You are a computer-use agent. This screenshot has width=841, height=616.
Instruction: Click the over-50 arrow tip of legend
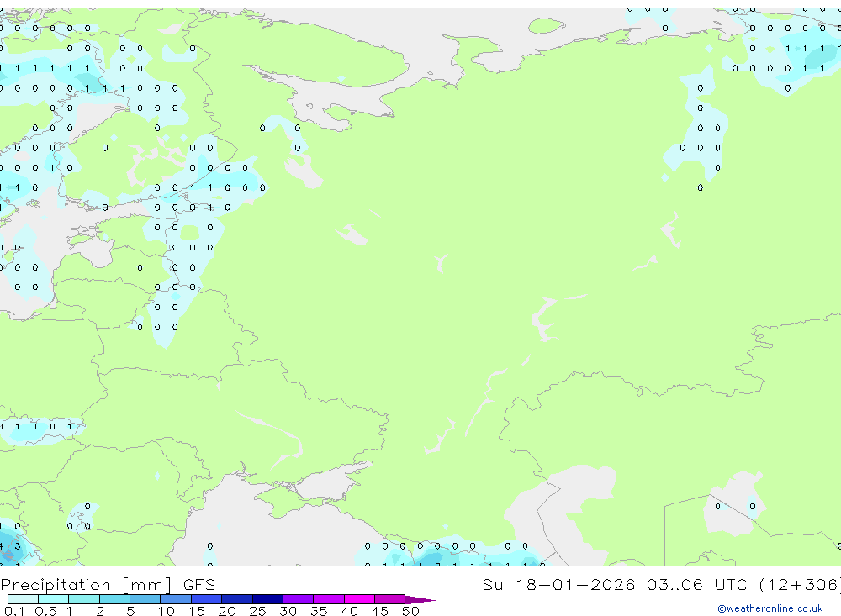pyautogui.click(x=421, y=600)
